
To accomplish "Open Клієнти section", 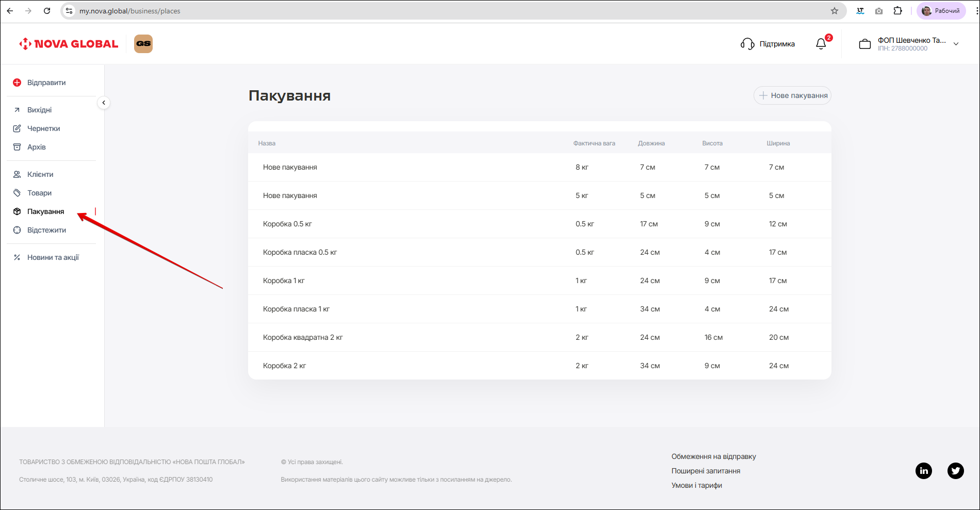I will coord(40,174).
